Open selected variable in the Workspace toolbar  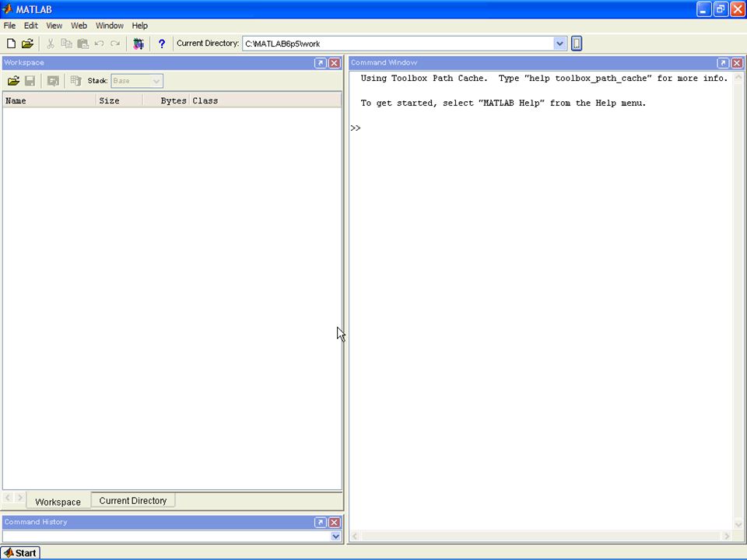[x=53, y=81]
